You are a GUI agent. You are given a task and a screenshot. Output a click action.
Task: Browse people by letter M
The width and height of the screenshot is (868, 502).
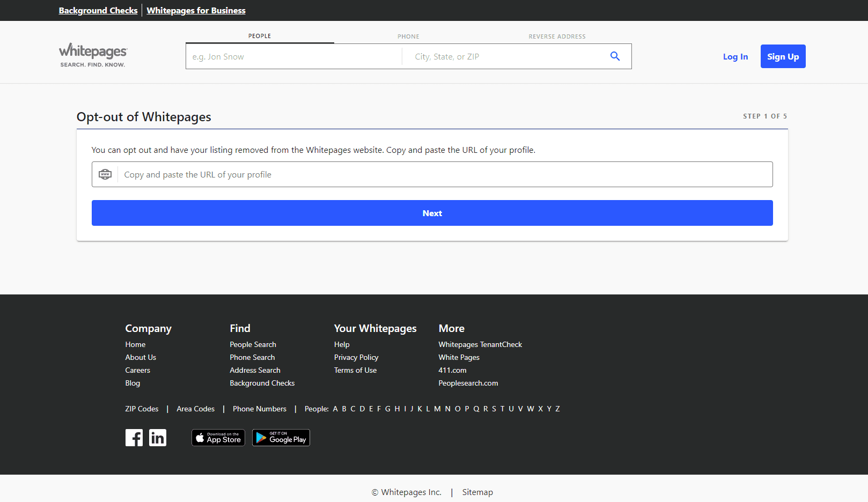tap(437, 409)
